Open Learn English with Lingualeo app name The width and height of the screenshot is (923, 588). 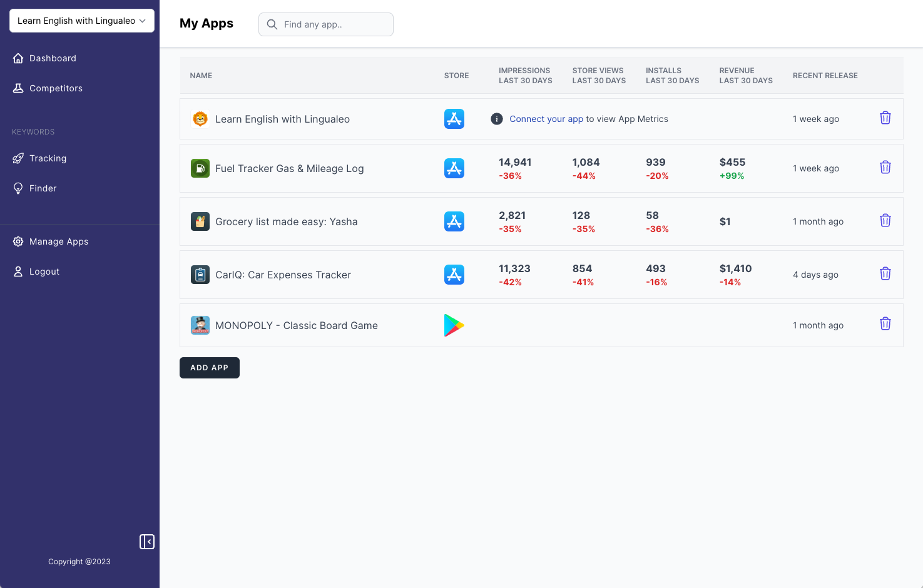click(x=282, y=119)
